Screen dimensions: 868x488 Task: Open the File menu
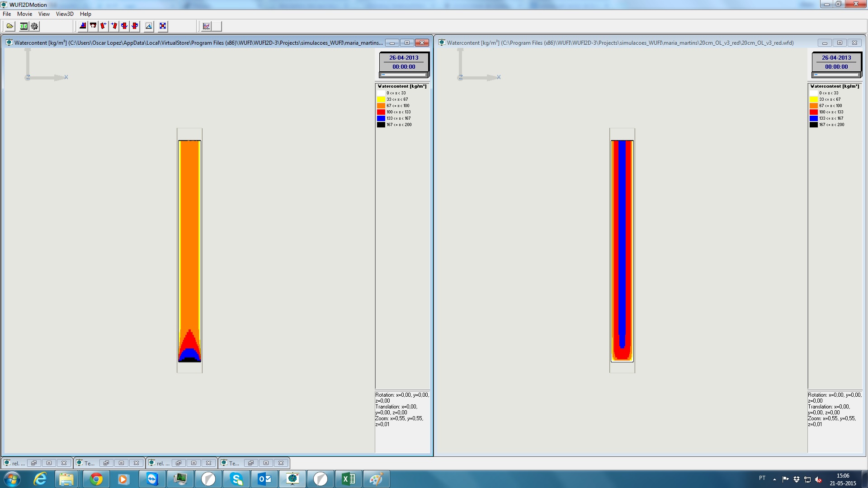[7, 14]
